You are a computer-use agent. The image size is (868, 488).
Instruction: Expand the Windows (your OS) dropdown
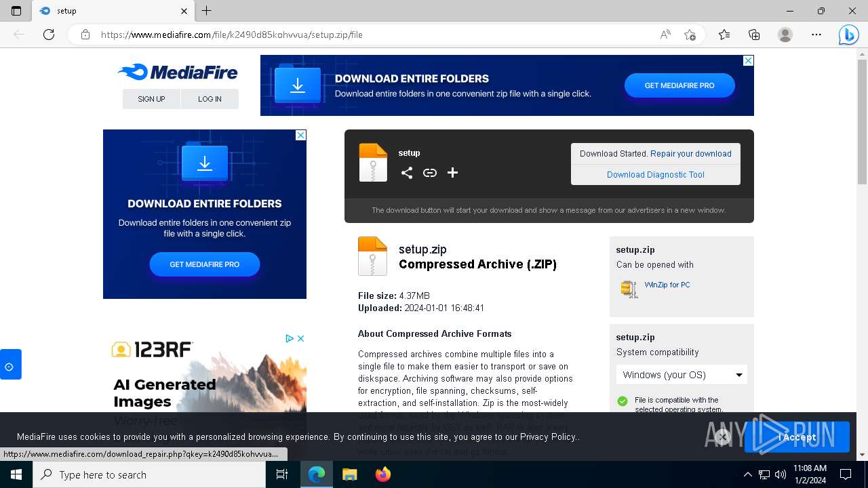pos(682,375)
